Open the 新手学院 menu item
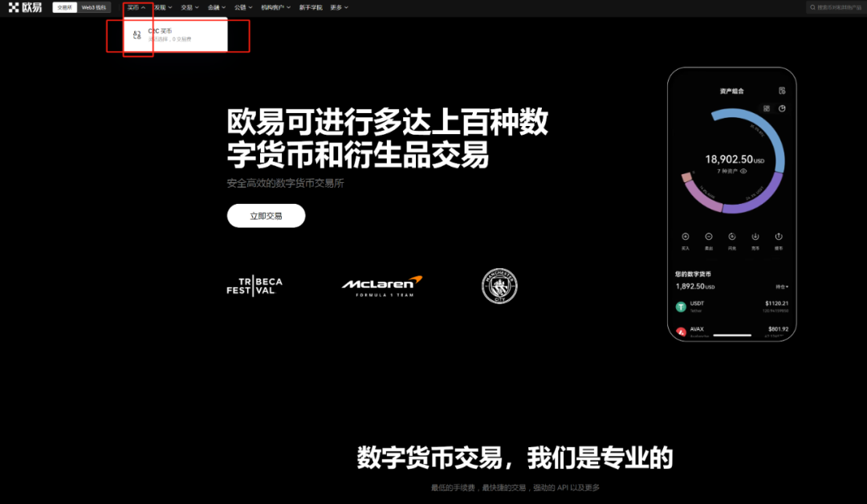The height and width of the screenshot is (504, 867). [311, 7]
